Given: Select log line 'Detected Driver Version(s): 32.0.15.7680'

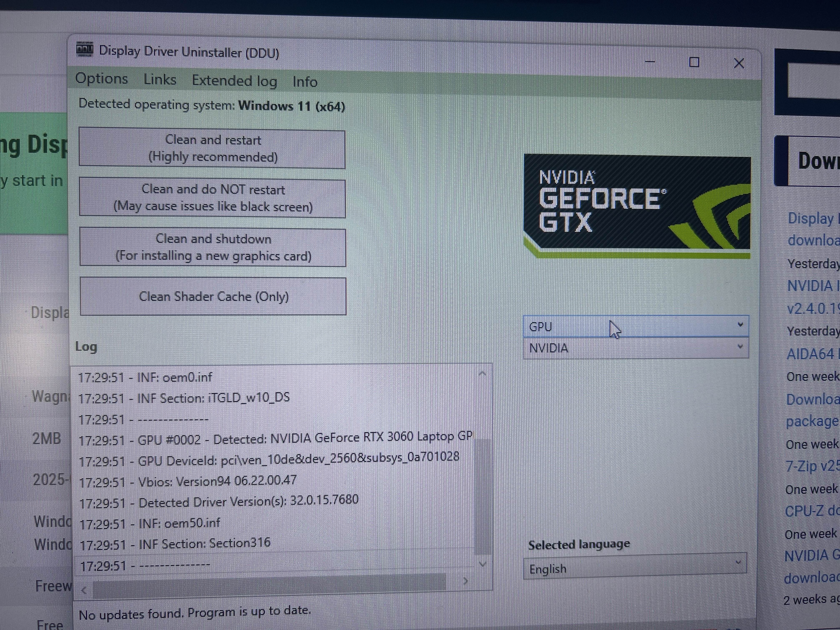Looking at the screenshot, I should pyautogui.click(x=219, y=501).
